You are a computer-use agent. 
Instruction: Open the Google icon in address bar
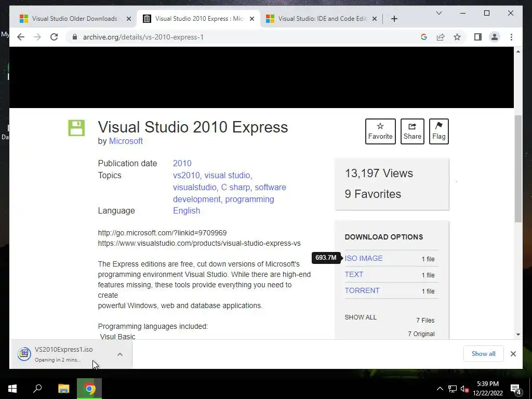click(424, 37)
